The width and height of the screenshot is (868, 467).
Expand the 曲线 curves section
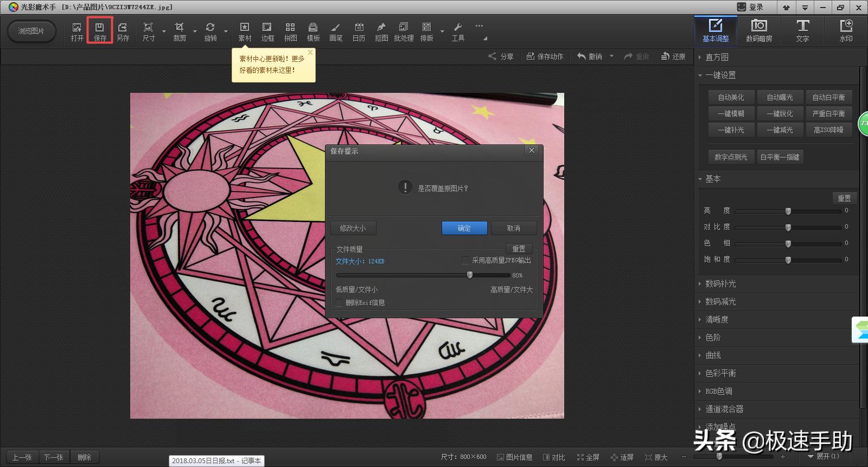pyautogui.click(x=713, y=355)
